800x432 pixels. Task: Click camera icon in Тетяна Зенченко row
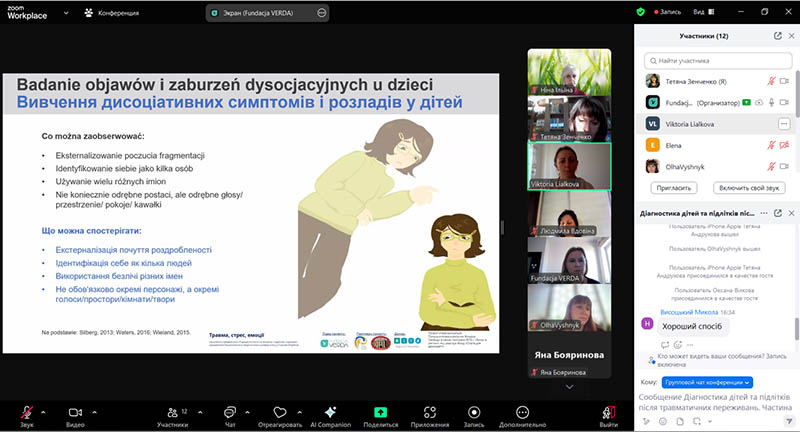pos(784,81)
